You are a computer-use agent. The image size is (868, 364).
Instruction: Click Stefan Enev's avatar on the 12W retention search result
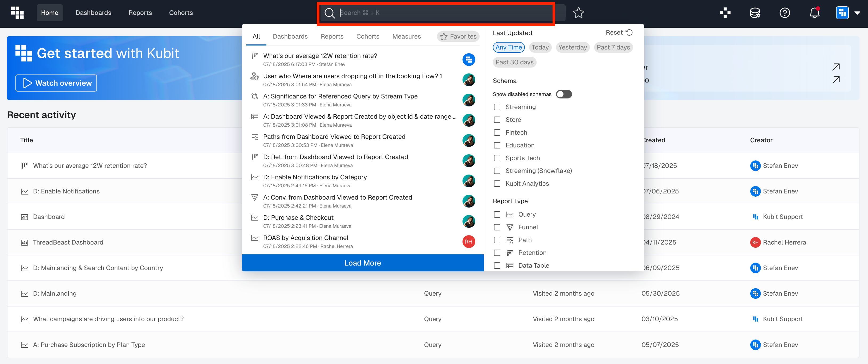(468, 60)
